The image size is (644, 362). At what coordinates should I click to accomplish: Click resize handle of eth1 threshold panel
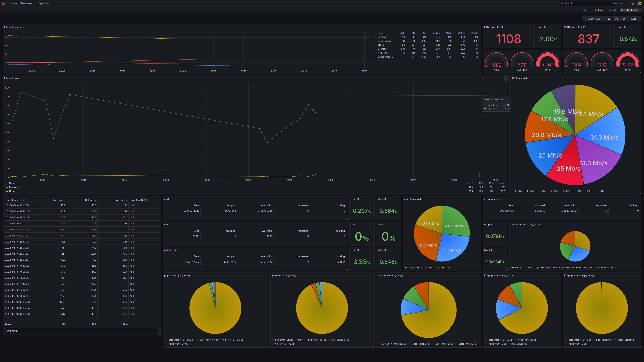tap(640, 193)
